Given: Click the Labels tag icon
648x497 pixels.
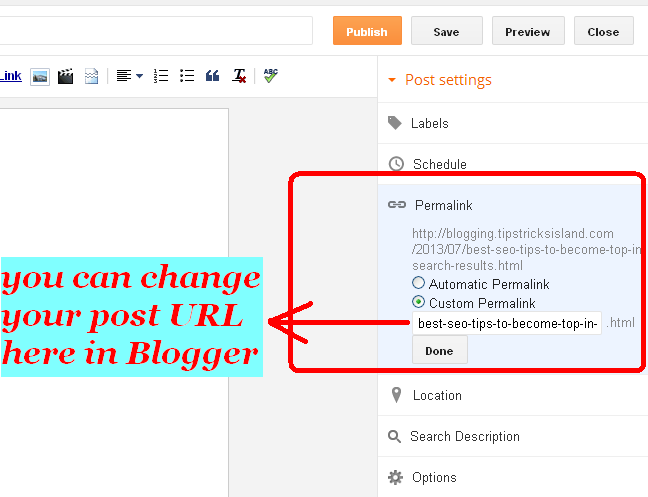Looking at the screenshot, I should coord(395,123).
